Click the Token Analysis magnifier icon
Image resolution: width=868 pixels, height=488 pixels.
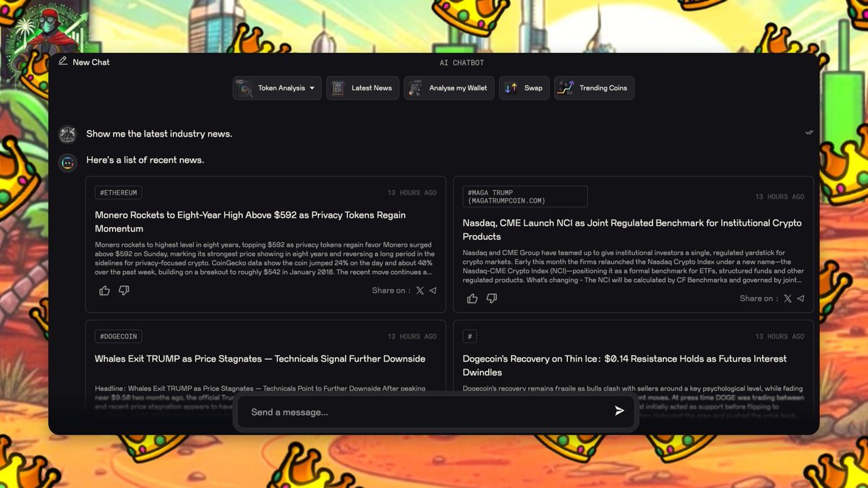(244, 88)
